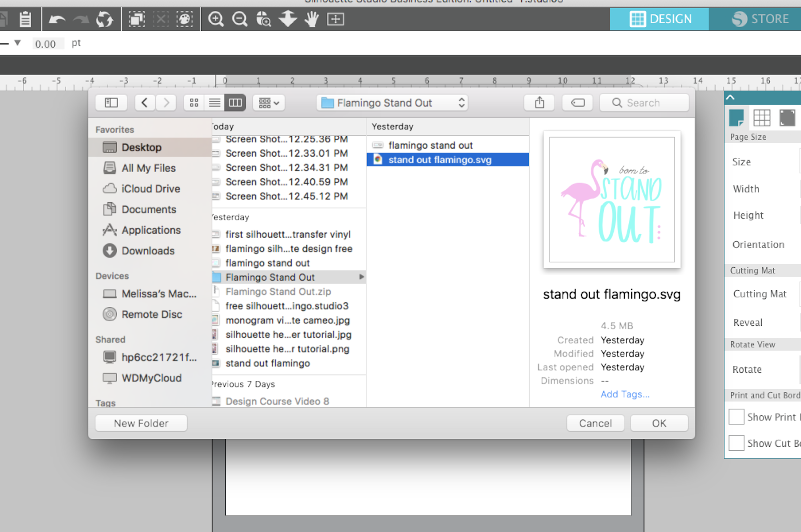Image resolution: width=801 pixels, height=532 pixels.
Task: Enable the Show Cut Border checkbox
Action: click(x=736, y=442)
